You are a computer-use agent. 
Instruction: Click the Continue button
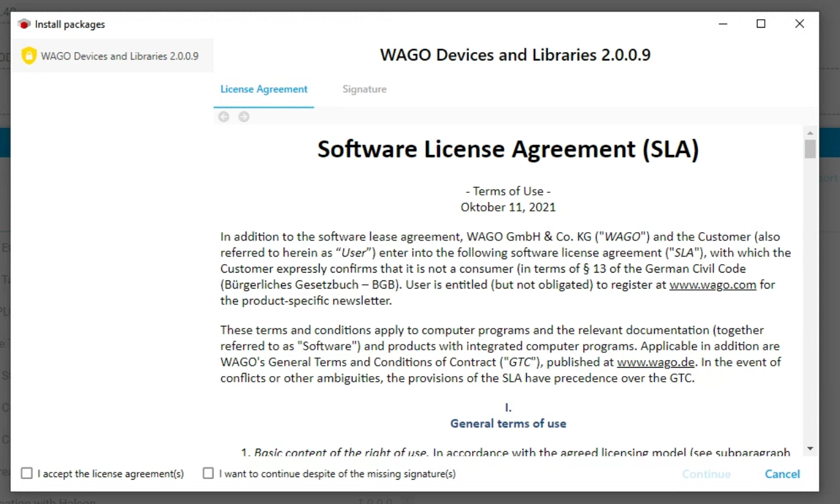tap(706, 474)
